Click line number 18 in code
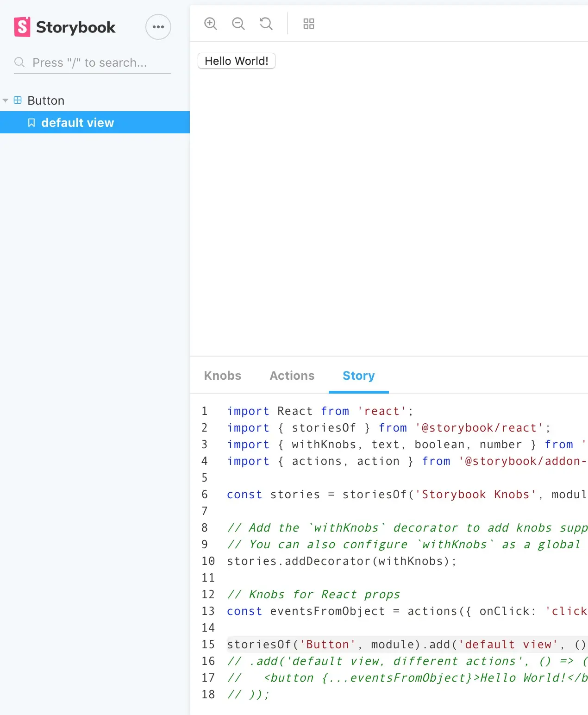This screenshot has height=715, width=588. coord(208,695)
